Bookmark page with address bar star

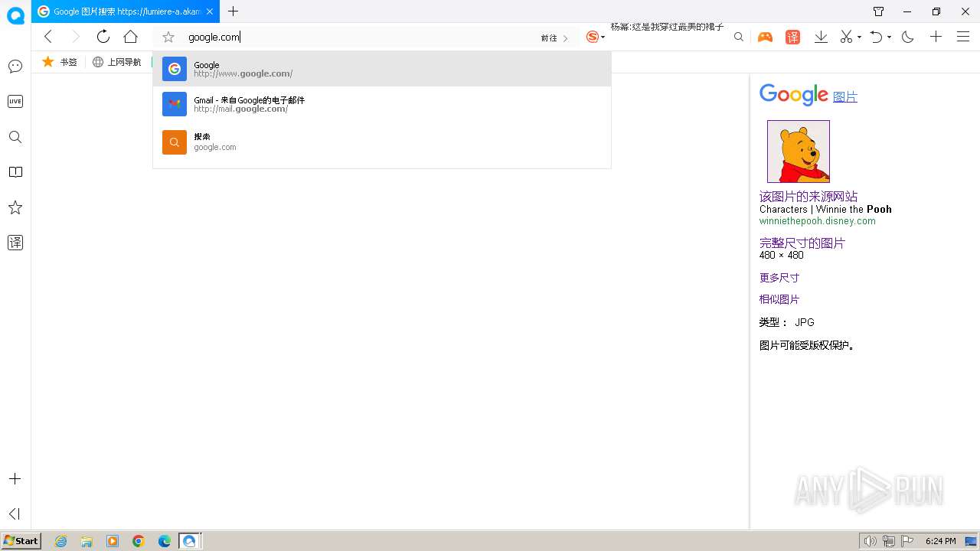pos(168,37)
